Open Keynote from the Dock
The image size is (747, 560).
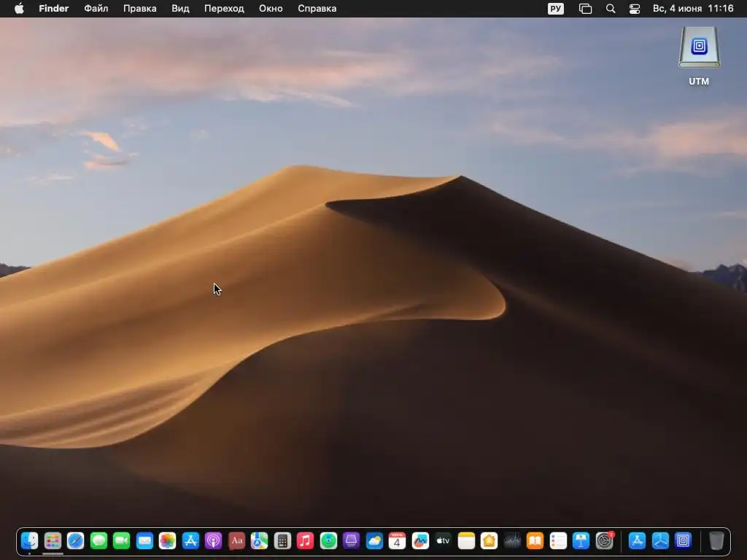pos(581,540)
